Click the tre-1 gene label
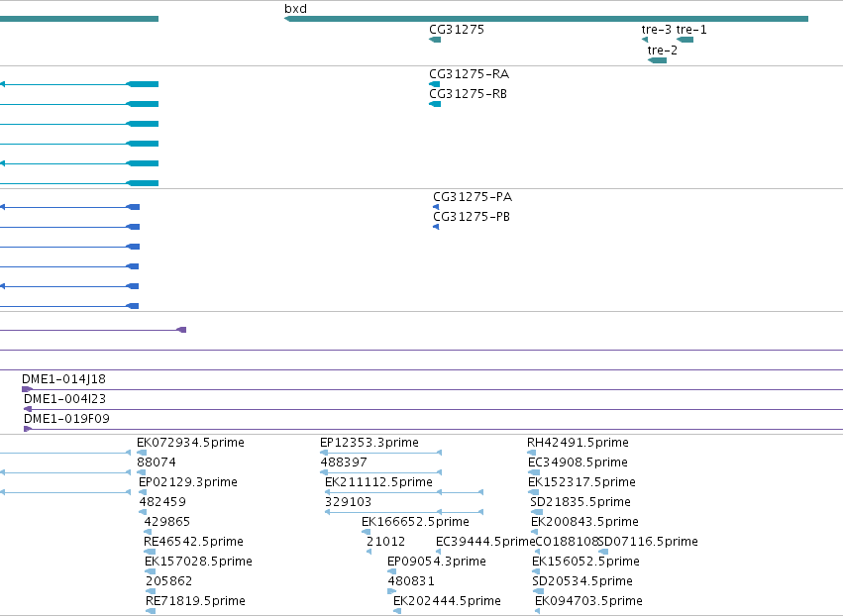This screenshot has width=843, height=616. point(691,30)
